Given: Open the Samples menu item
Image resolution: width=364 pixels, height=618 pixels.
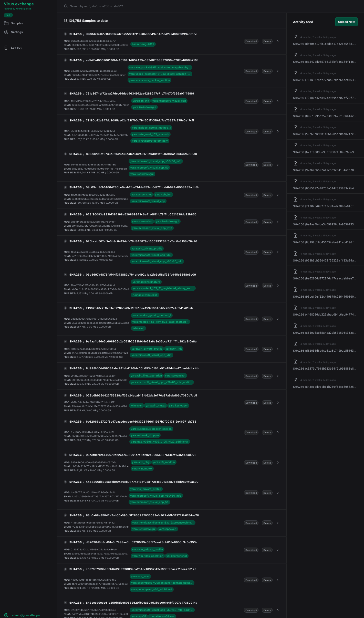Looking at the screenshot, I should [17, 23].
